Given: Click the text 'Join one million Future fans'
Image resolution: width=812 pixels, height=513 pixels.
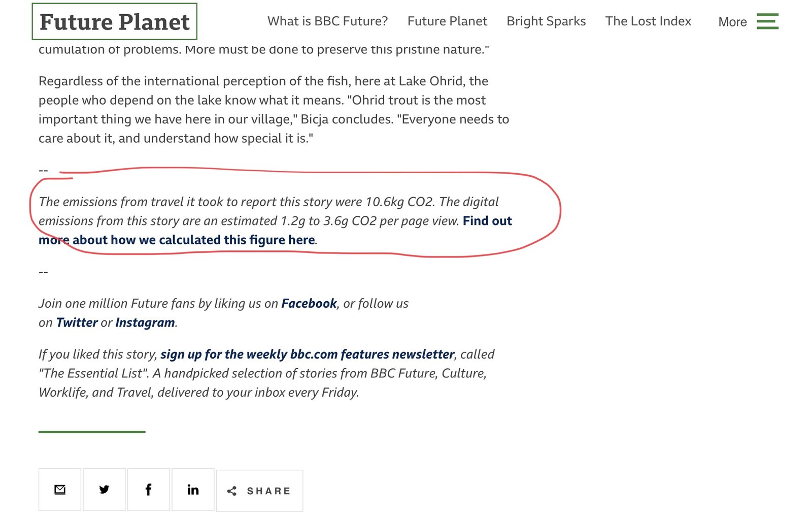Looking at the screenshot, I should (117, 303).
